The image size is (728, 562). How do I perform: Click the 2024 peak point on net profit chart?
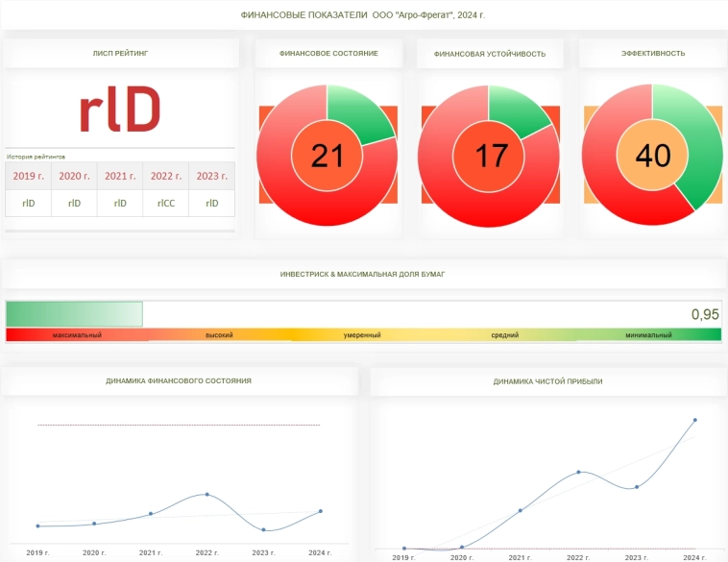coord(694,420)
